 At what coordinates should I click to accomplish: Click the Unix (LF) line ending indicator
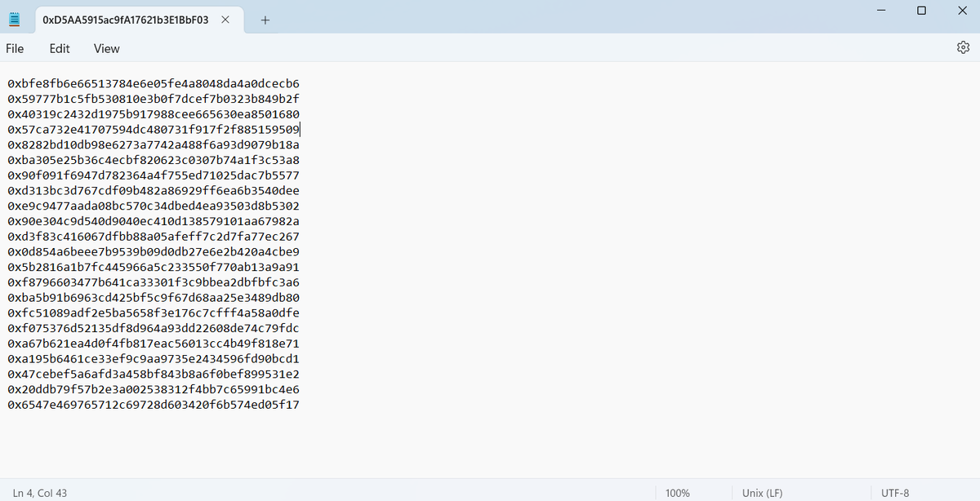[x=763, y=493]
